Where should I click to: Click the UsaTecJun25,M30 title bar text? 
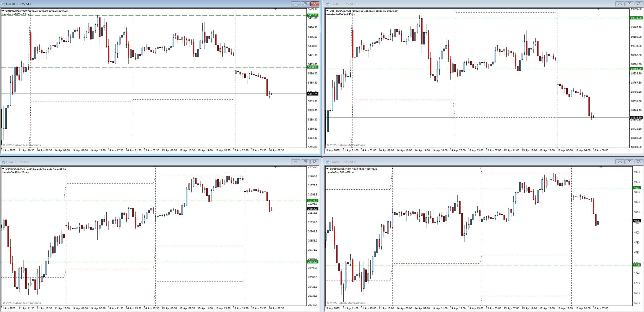(343, 4)
